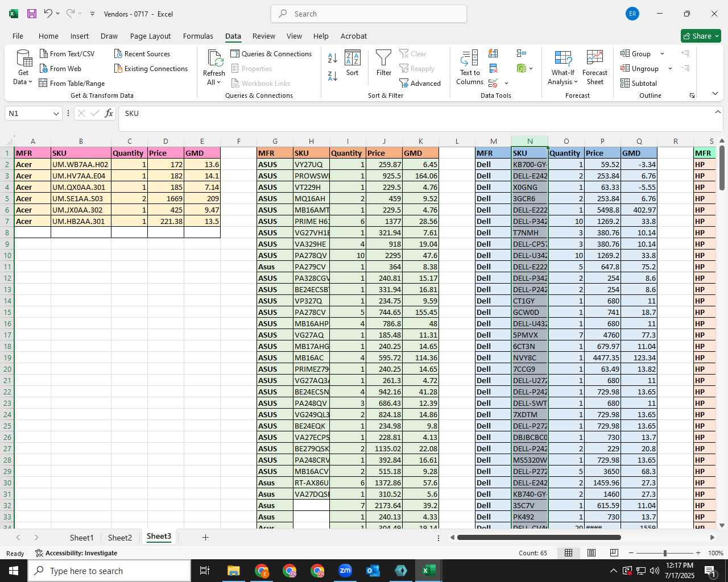Click in the Search box
This screenshot has width=728, height=582.
(369, 14)
